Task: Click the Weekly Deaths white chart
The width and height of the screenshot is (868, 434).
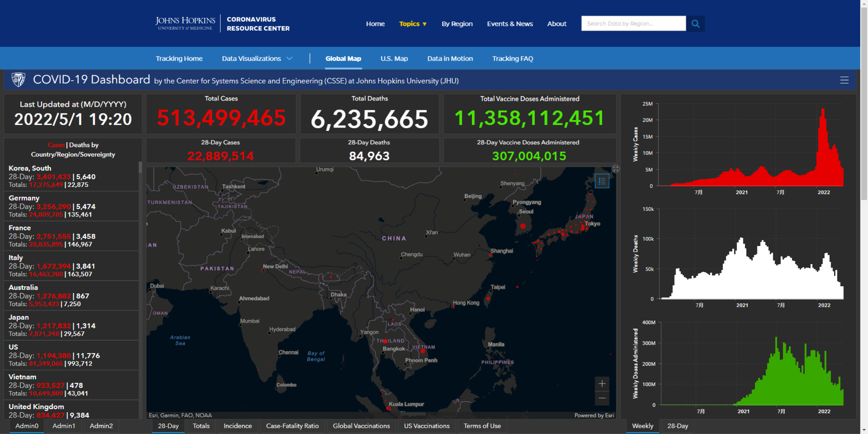Action: pyautogui.click(x=752, y=267)
